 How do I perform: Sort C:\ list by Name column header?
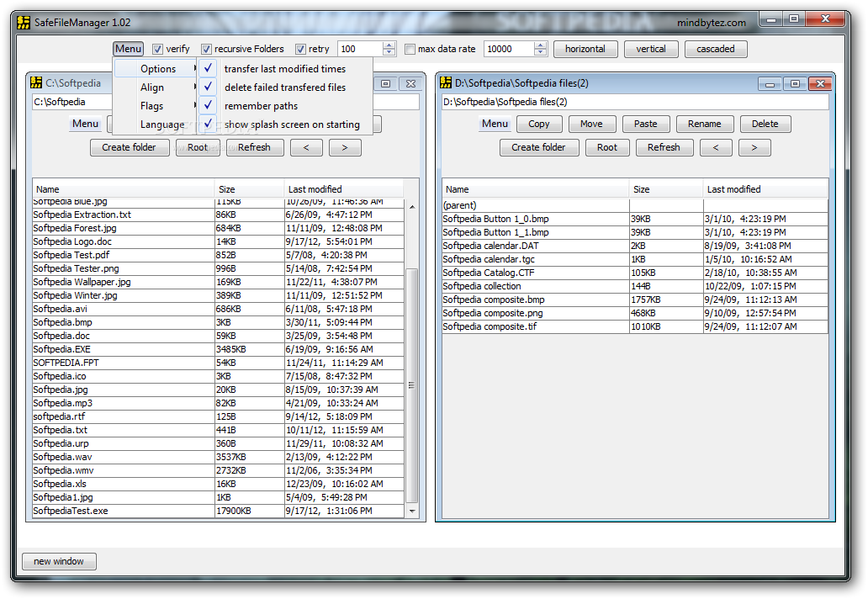click(124, 189)
